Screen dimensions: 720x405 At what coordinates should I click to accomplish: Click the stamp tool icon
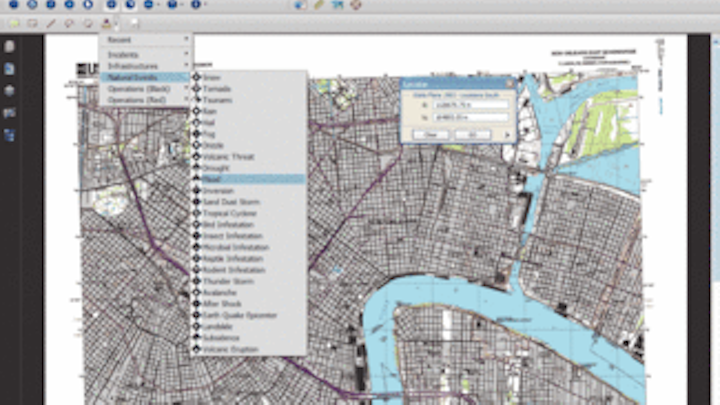[x=106, y=23]
